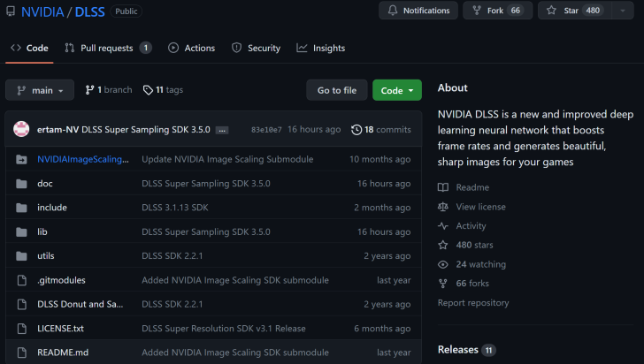Viewport: 644px width, 364px height.
Task: Open the LICENSE.txt file
Action: pos(60,329)
